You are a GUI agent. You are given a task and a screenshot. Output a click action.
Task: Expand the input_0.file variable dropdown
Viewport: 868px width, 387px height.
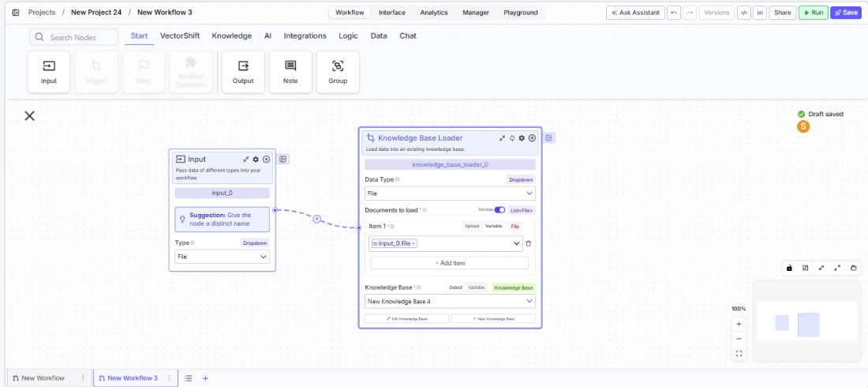click(x=517, y=243)
